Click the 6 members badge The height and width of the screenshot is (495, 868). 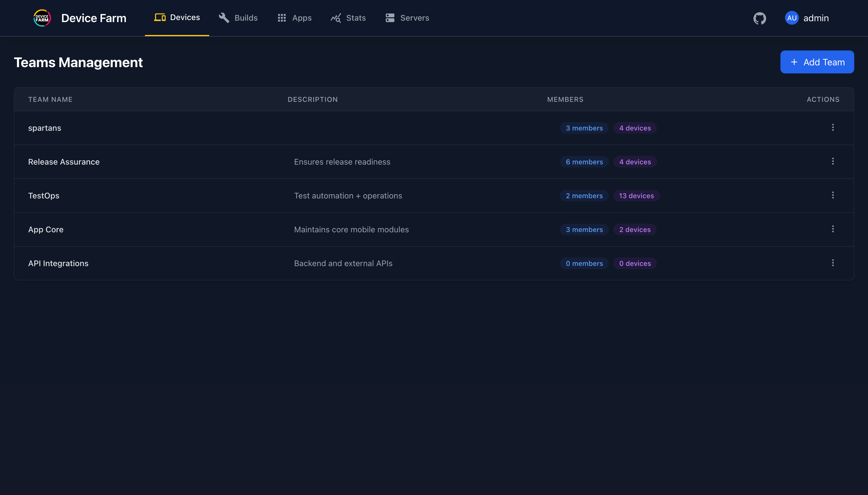click(584, 162)
